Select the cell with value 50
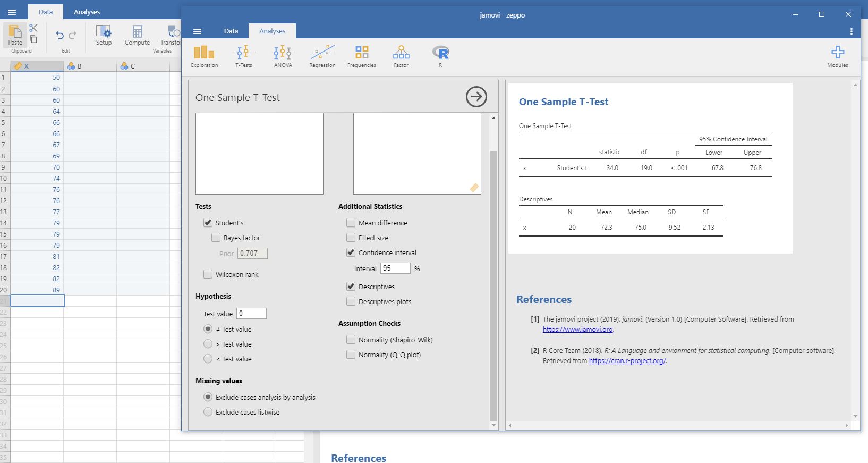 tap(37, 78)
